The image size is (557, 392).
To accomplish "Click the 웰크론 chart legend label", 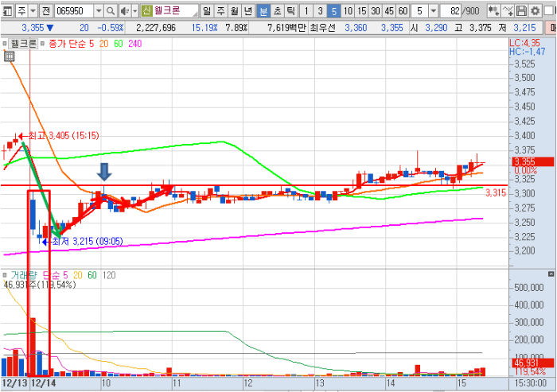I will click(x=23, y=44).
